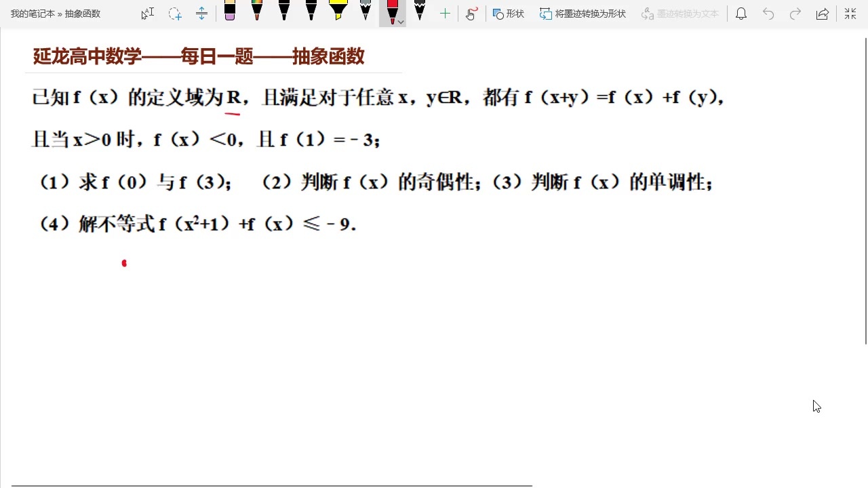Click the 抽象函数 page breadcrumb
The image size is (868, 488).
coord(83,14)
